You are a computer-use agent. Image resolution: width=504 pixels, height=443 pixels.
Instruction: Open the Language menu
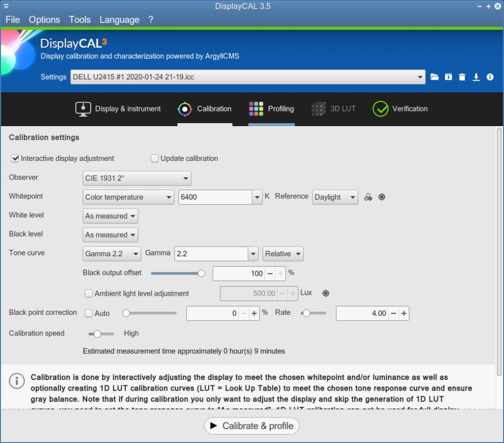point(119,20)
